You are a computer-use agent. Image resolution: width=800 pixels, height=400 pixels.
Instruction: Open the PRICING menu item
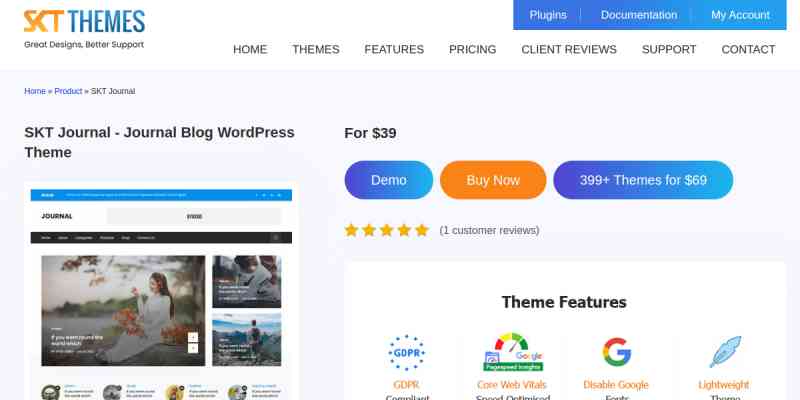coord(472,49)
